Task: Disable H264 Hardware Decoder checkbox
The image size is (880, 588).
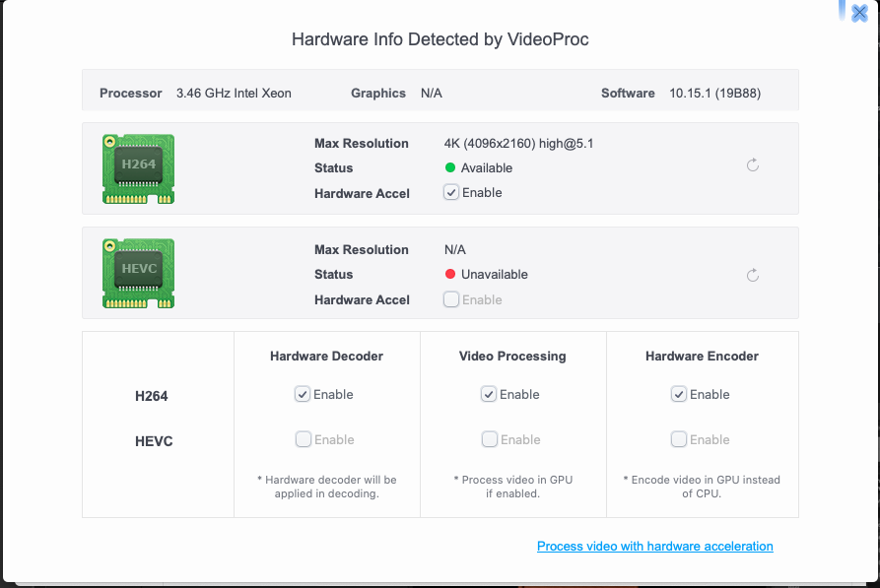Action: tap(303, 394)
